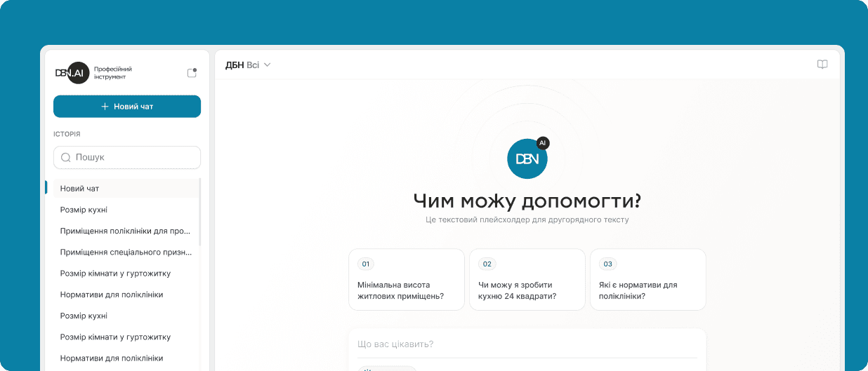Click the ІСТОРІЯ section label
Image resolution: width=868 pixels, height=371 pixels.
[x=67, y=134]
